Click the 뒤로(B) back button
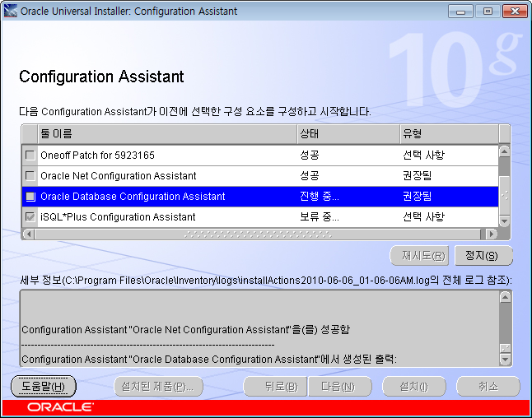 [275, 386]
